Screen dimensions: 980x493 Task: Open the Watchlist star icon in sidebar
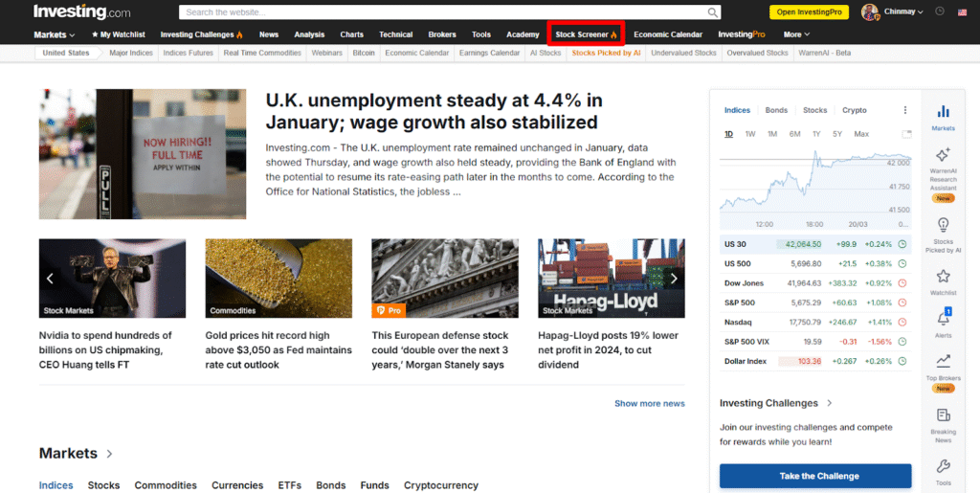(x=943, y=277)
